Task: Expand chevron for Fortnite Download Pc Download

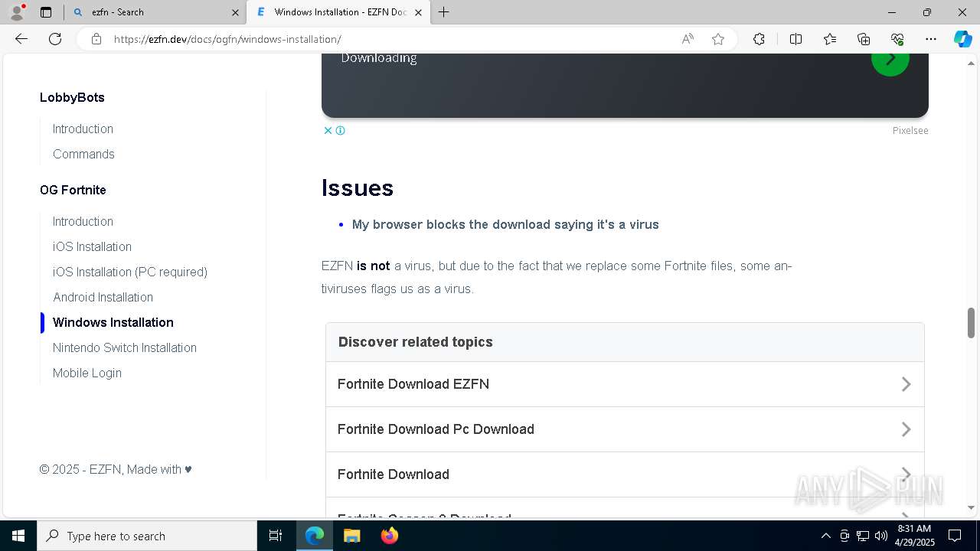Action: [906, 429]
